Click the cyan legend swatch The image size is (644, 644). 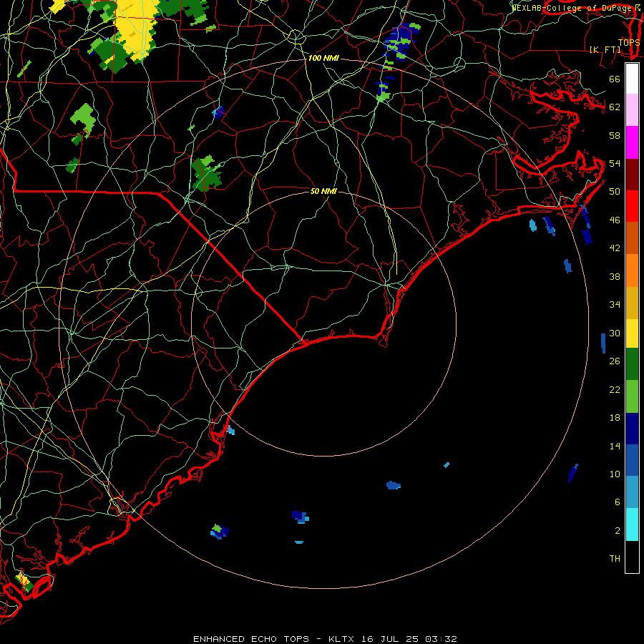pos(632,525)
